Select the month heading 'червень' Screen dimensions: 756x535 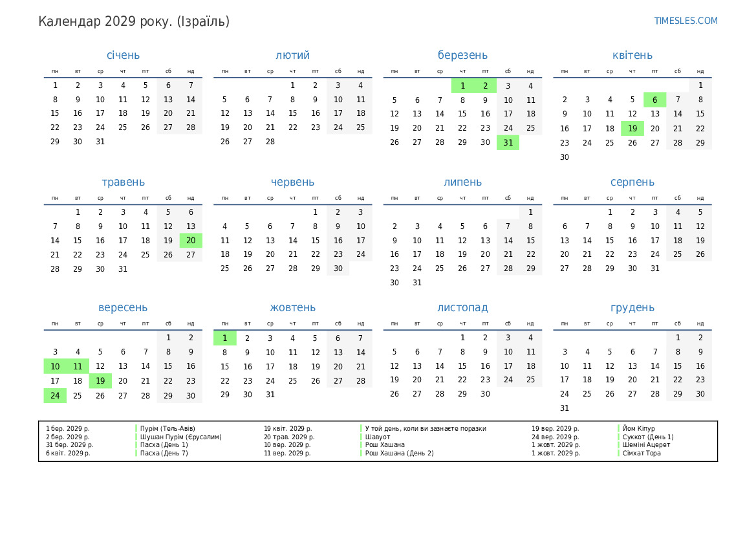[x=293, y=182]
